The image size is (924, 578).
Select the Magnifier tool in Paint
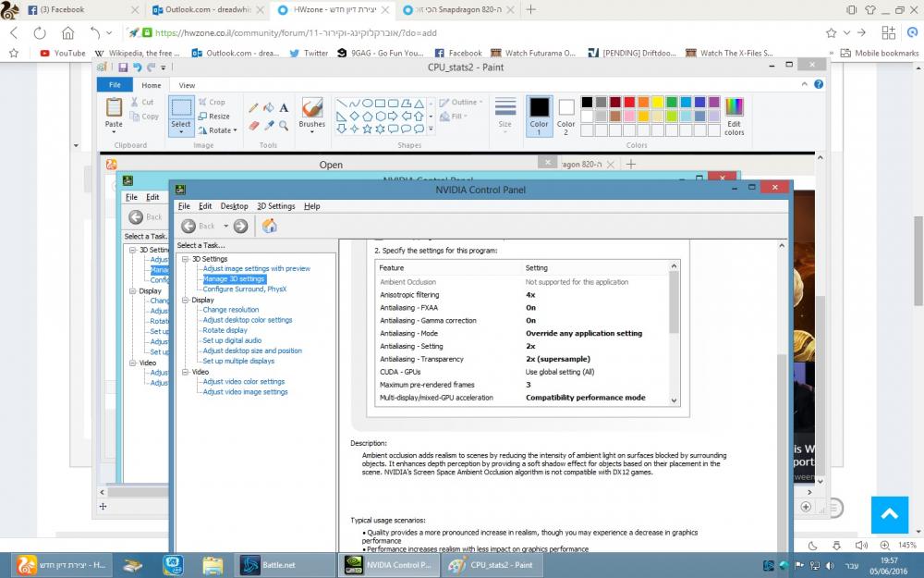point(284,126)
